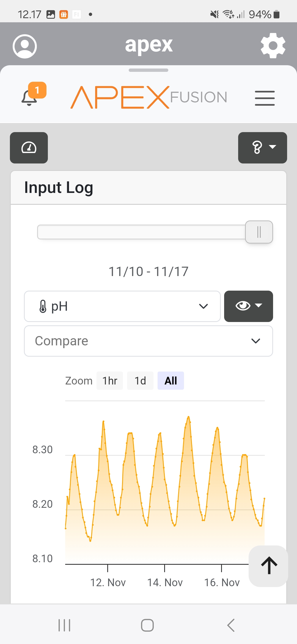This screenshot has width=297, height=644.
Task: Expand the help question mark dropdown
Action: (x=262, y=148)
